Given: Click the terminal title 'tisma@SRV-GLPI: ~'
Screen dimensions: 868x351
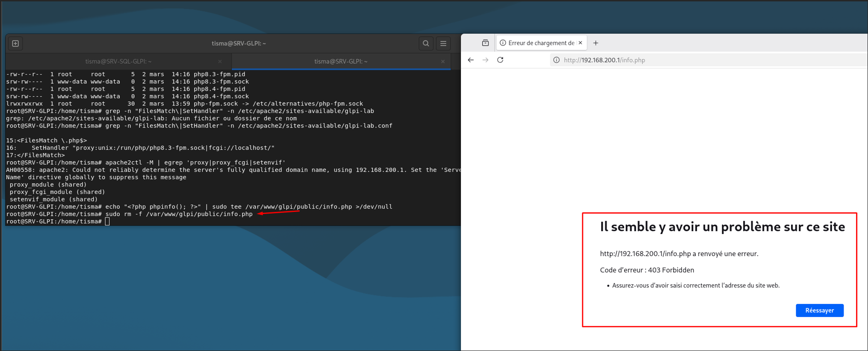Looking at the screenshot, I should tap(239, 43).
